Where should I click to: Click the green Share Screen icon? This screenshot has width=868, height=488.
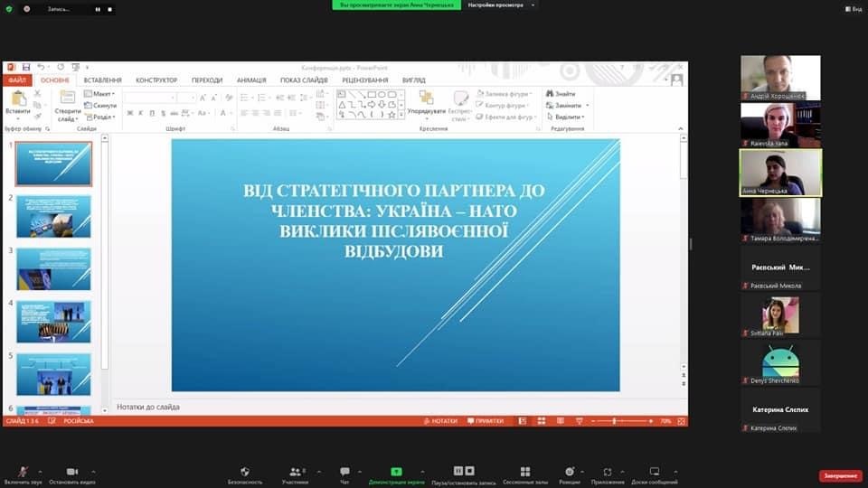tap(396, 472)
